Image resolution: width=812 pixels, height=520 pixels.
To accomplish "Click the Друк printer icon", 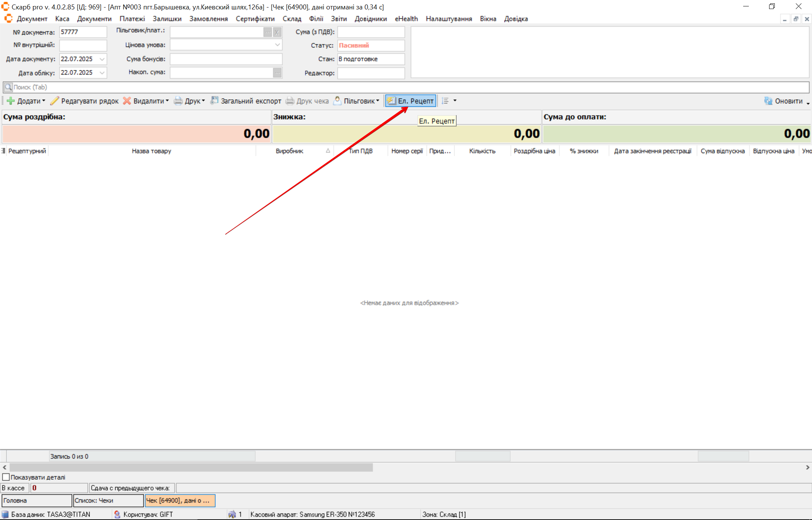I will point(178,101).
